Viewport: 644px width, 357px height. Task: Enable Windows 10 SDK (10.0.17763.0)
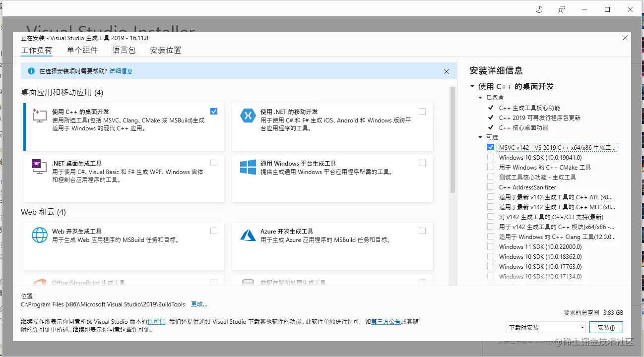(x=491, y=266)
